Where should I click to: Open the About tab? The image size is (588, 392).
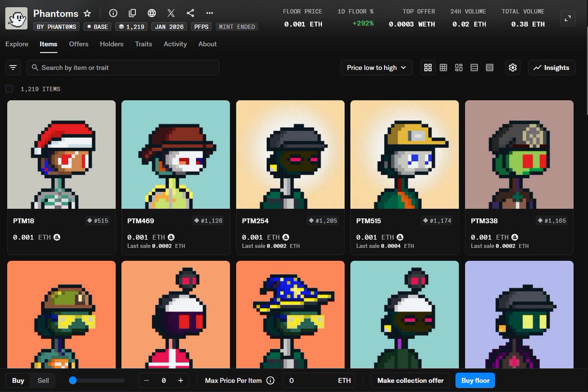pos(207,44)
